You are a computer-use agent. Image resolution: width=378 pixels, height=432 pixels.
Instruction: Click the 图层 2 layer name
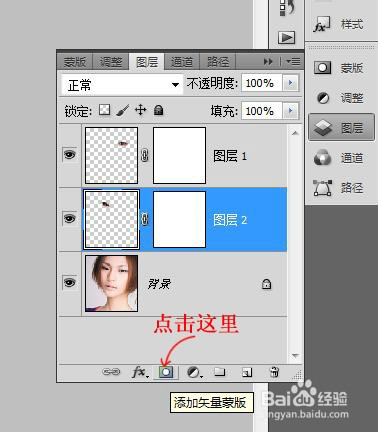230,220
